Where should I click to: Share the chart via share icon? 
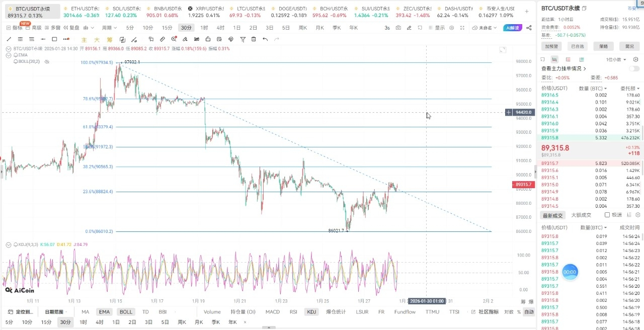(x=529, y=28)
